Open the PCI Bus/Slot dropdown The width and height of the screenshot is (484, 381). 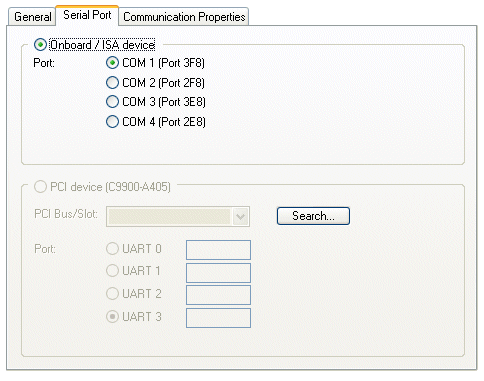click(x=178, y=217)
